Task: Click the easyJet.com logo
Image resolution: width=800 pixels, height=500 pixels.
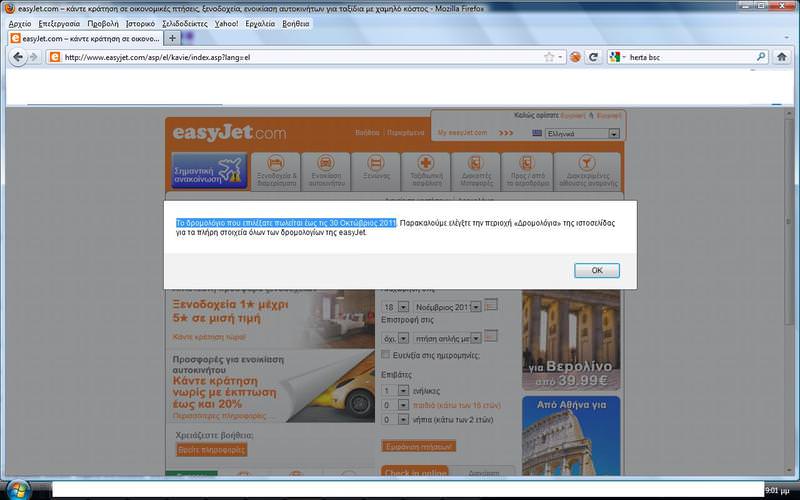Action: (x=229, y=133)
